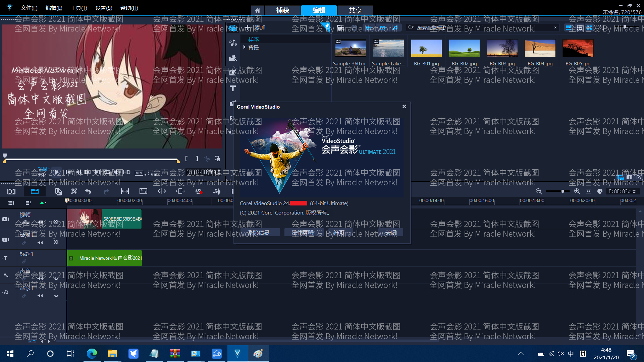Open the preview volume control

[116, 172]
